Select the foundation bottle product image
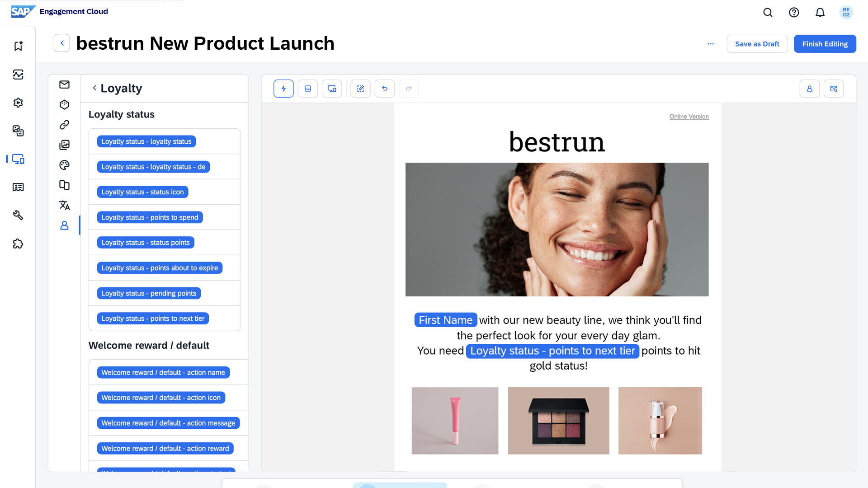868x488 pixels. (x=660, y=421)
